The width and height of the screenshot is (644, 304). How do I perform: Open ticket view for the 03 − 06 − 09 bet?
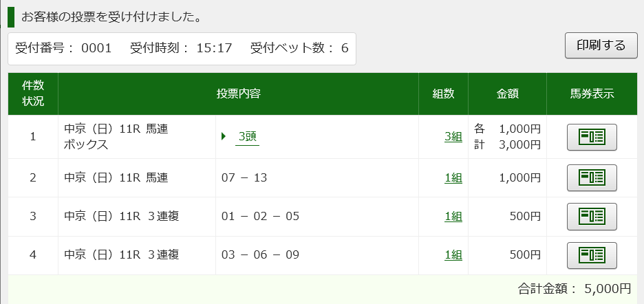(592, 255)
